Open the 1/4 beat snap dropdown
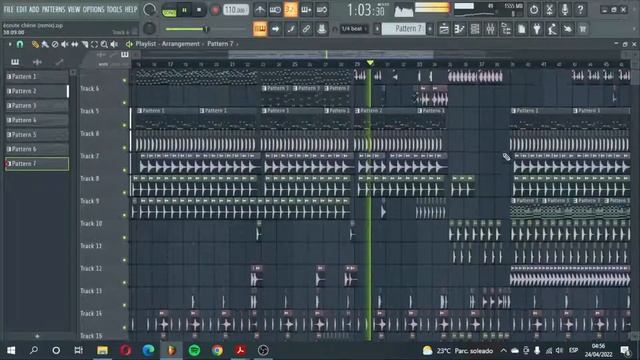Screen dimensions: 640x360 354,29
